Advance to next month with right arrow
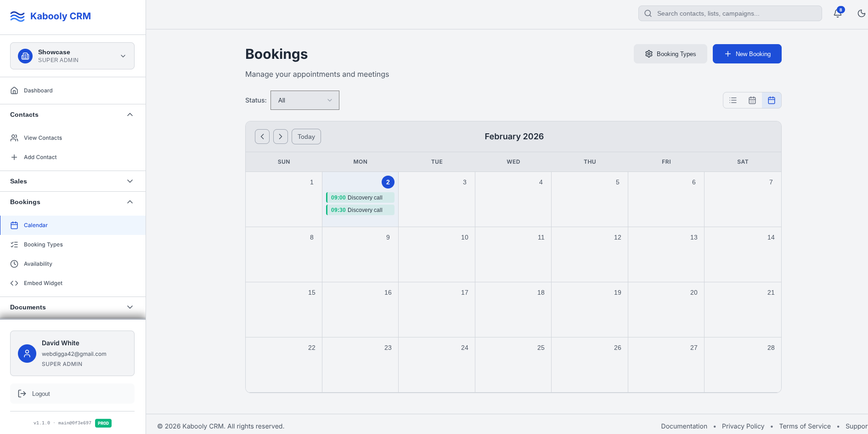Viewport: 868px width, 434px height. (281, 137)
